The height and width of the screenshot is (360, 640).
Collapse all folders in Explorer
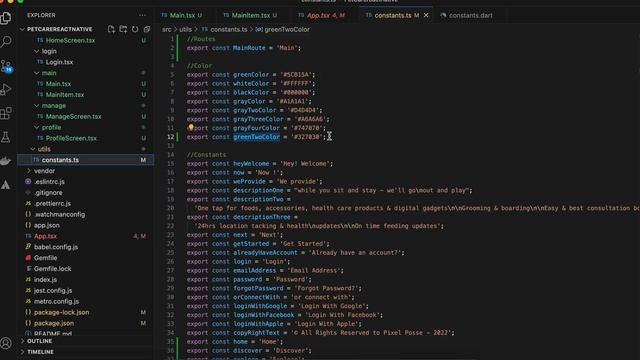click(147, 29)
